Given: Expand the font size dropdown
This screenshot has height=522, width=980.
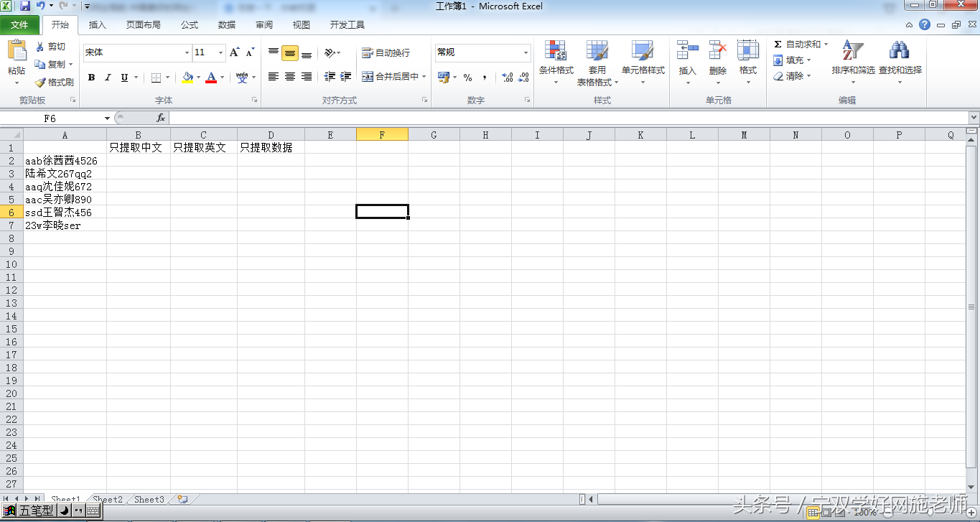Looking at the screenshot, I should 220,52.
